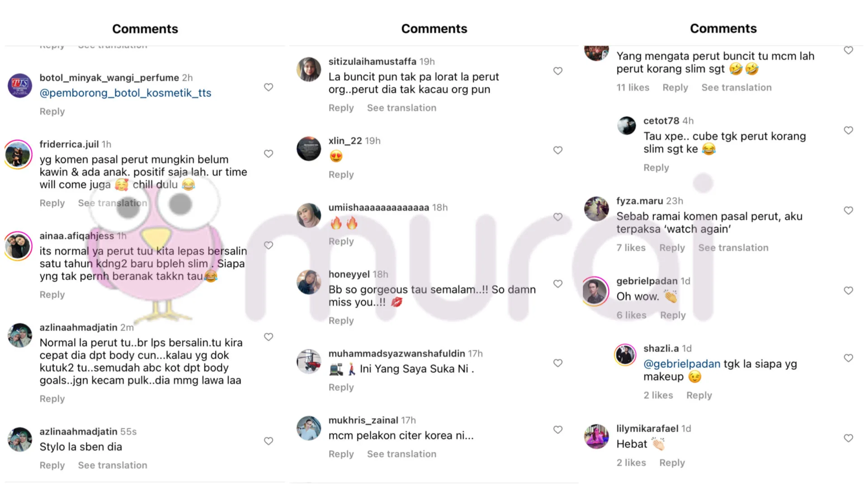Image resolution: width=868 pixels, height=488 pixels.
Task: Like mukhris_zainal's comment
Action: click(x=558, y=430)
